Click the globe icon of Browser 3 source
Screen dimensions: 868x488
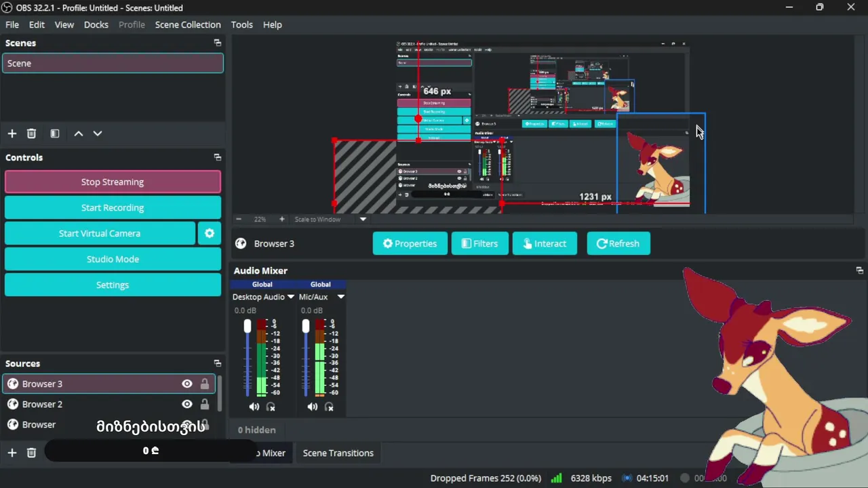13,384
